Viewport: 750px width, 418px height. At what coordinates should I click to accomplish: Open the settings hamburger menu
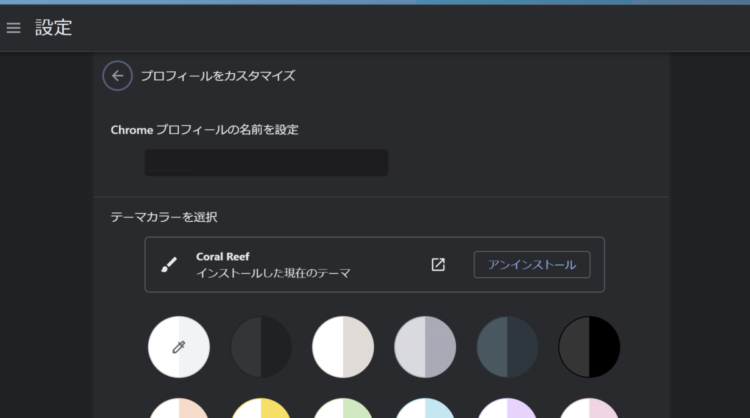[x=13, y=28]
